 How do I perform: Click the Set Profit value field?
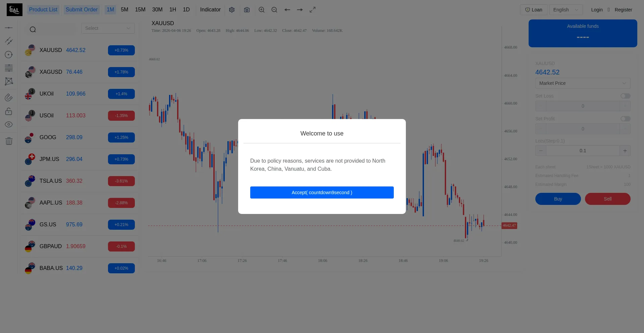point(583,129)
